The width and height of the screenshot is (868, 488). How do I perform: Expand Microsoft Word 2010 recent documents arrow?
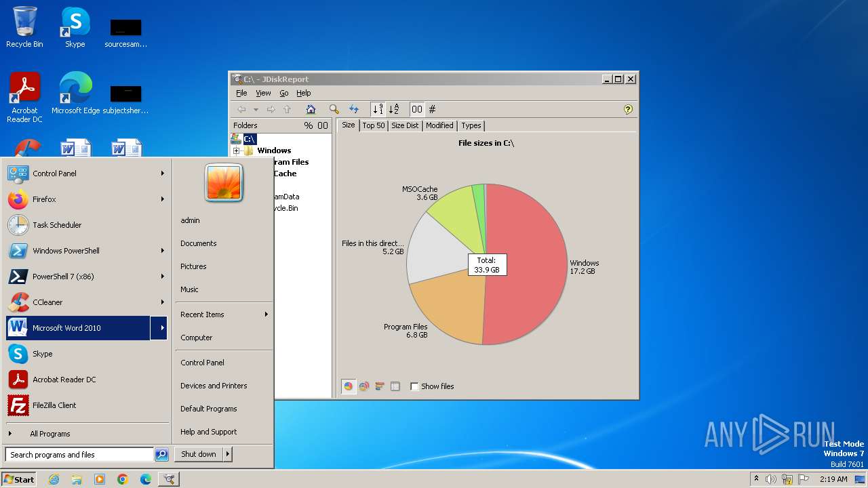[x=159, y=328]
